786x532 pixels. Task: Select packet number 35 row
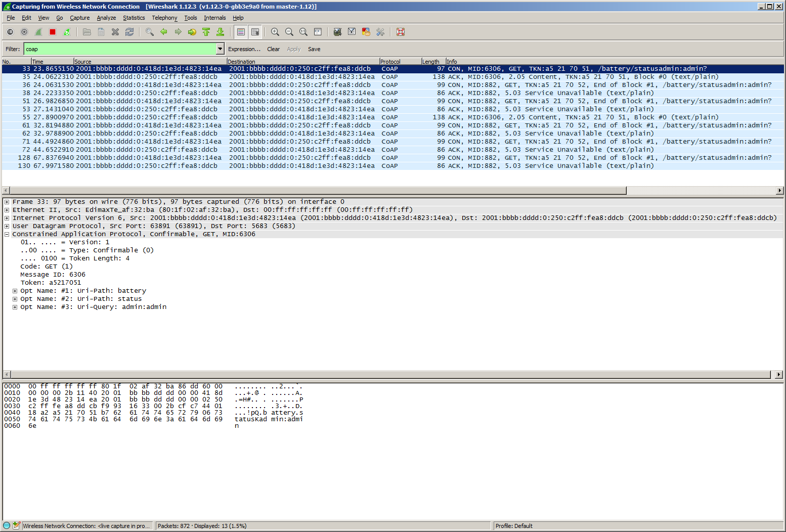[x=393, y=77]
